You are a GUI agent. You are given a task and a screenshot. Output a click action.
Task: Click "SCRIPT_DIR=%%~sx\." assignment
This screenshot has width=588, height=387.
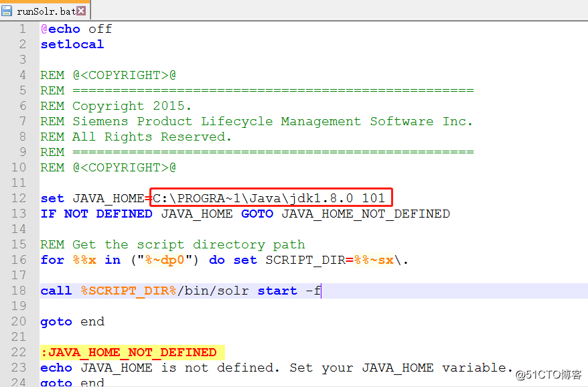pyautogui.click(x=337, y=260)
